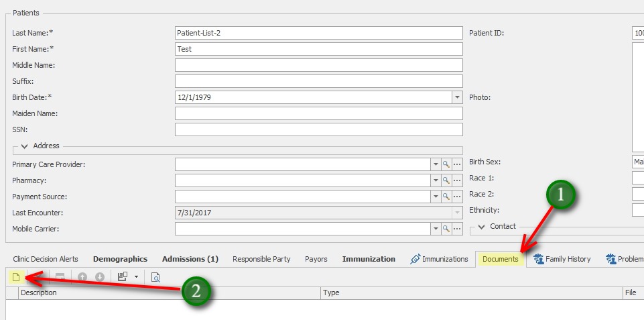
Task: Click Mobile Carrier search magnifier icon
Action: [x=445, y=229]
